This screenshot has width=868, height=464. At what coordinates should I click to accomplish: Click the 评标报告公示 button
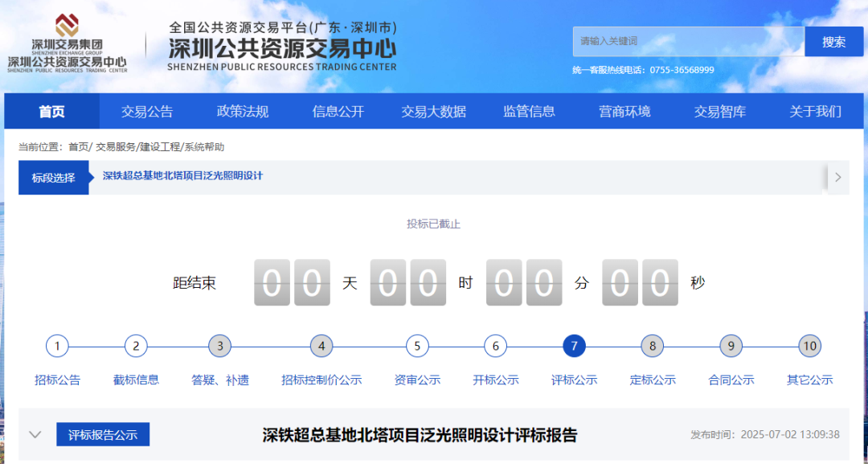[103, 435]
